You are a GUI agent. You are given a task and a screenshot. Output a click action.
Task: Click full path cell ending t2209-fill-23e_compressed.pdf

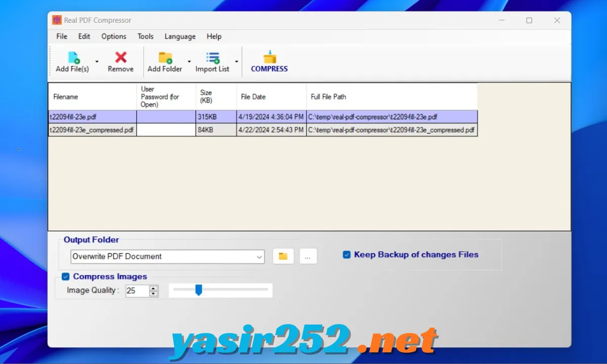click(392, 130)
